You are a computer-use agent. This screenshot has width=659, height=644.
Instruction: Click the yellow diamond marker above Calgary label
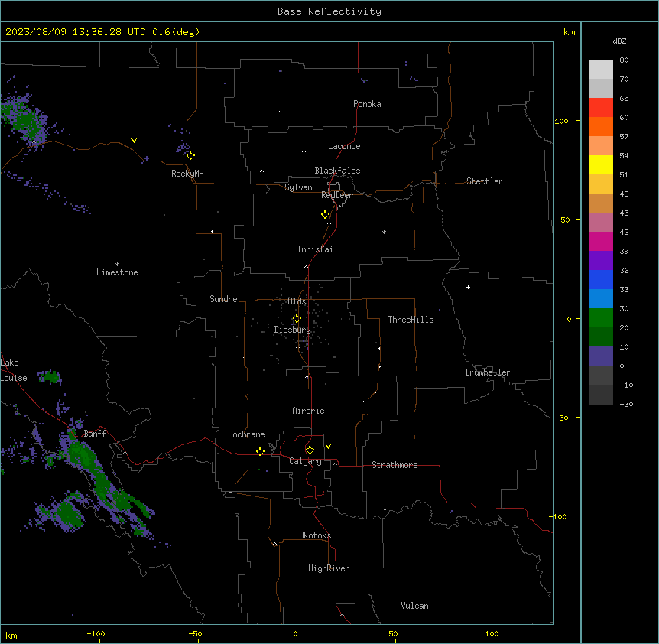(x=310, y=450)
